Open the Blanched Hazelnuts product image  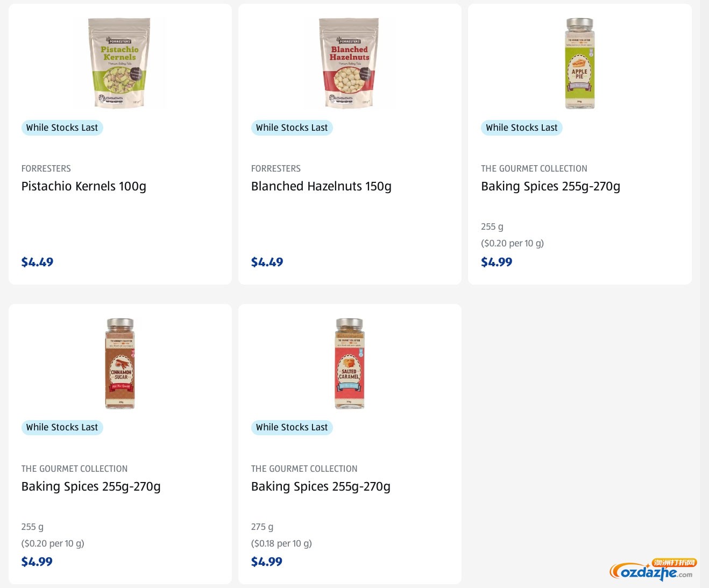click(x=350, y=63)
